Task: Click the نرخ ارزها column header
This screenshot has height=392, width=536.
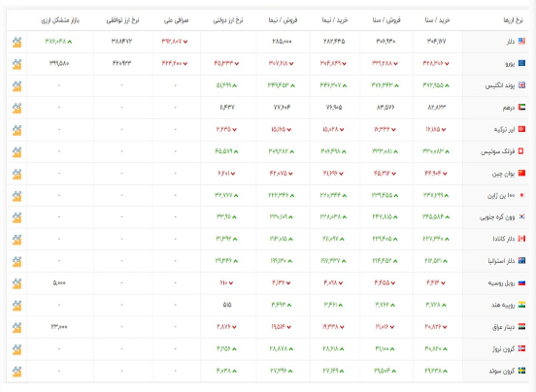Action: [513, 20]
